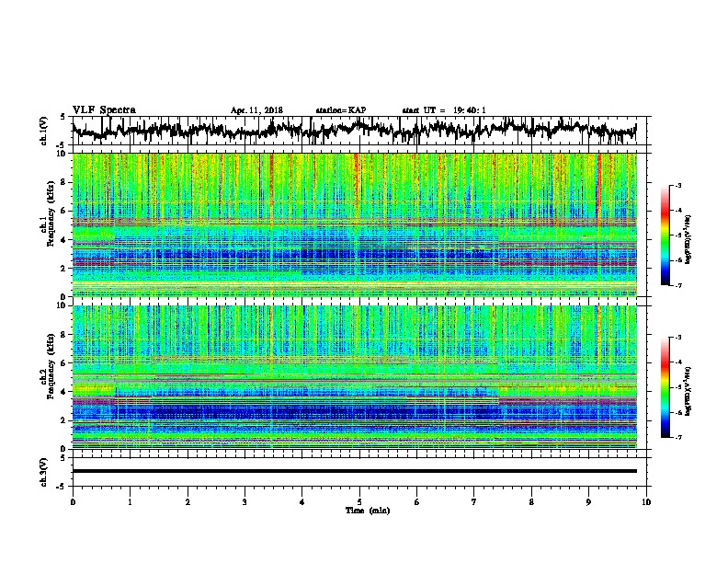Click the "10" tick label on the time axis
This screenshot has width=728, height=563.
pyautogui.click(x=646, y=502)
